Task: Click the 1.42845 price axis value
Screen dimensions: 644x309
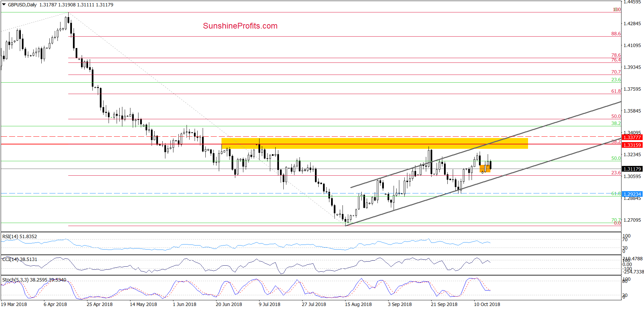Action: (632, 24)
